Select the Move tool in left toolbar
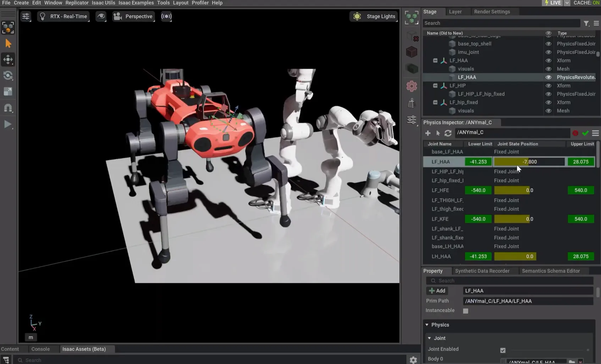601x364 pixels. 8,59
